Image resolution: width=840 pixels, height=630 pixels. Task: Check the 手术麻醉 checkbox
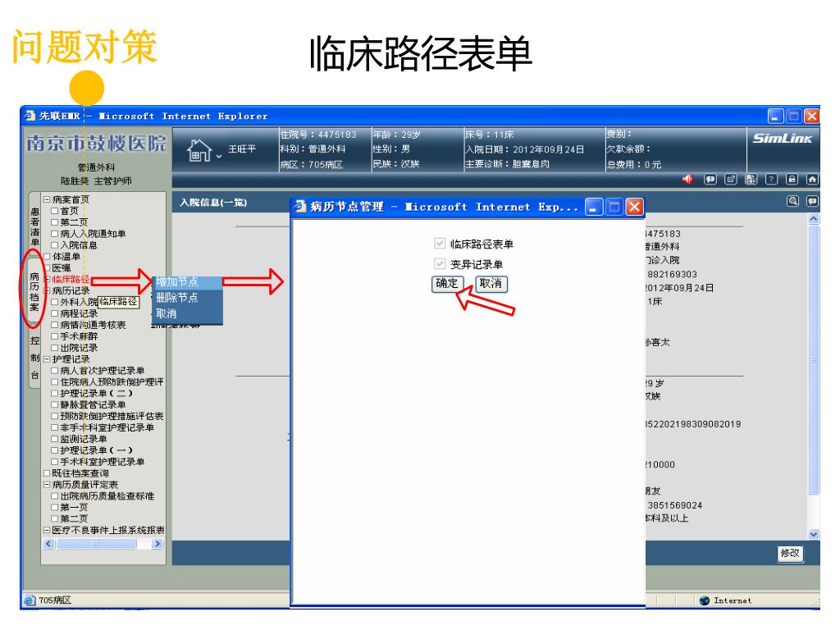pos(54,336)
